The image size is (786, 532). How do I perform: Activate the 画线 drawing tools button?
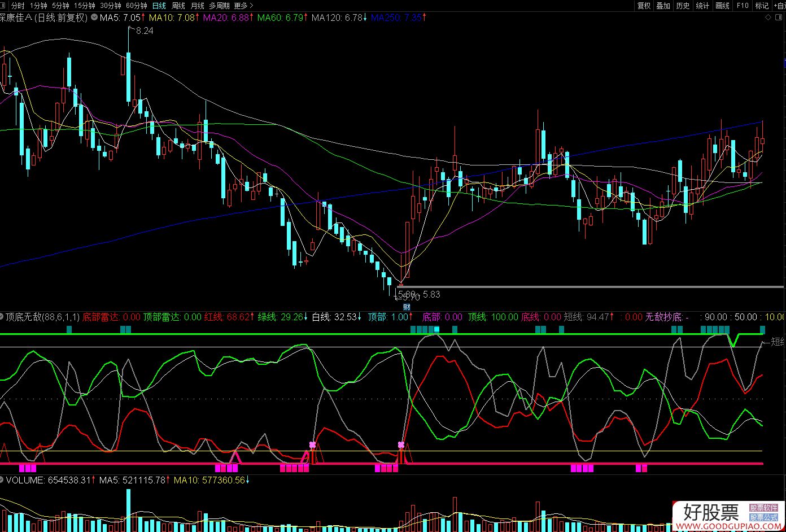(722, 6)
